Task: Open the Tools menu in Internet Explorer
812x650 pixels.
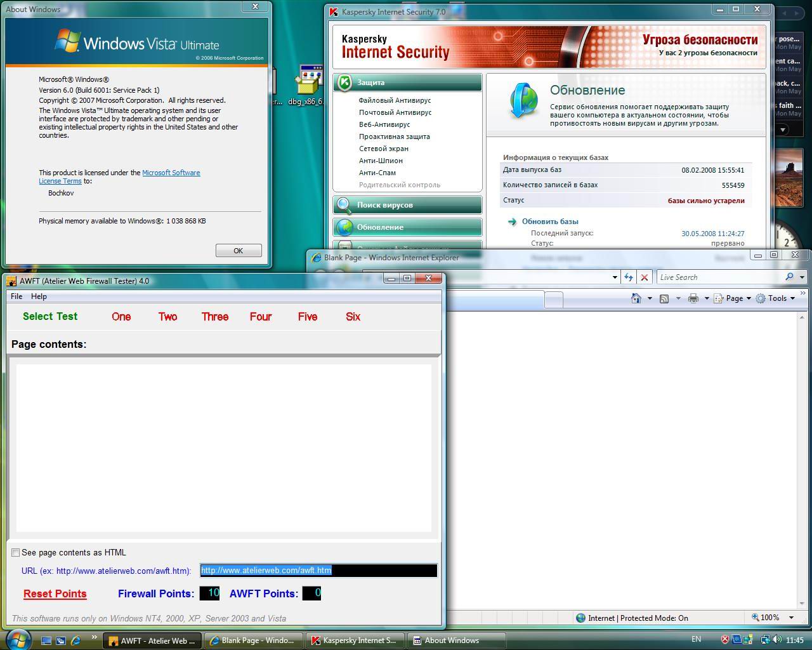Action: [775, 298]
